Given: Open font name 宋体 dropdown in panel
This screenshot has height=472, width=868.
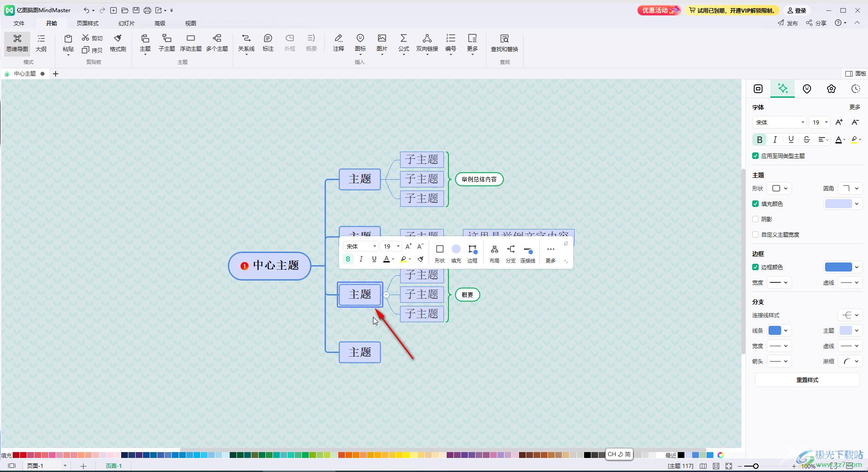Looking at the screenshot, I should click(779, 122).
